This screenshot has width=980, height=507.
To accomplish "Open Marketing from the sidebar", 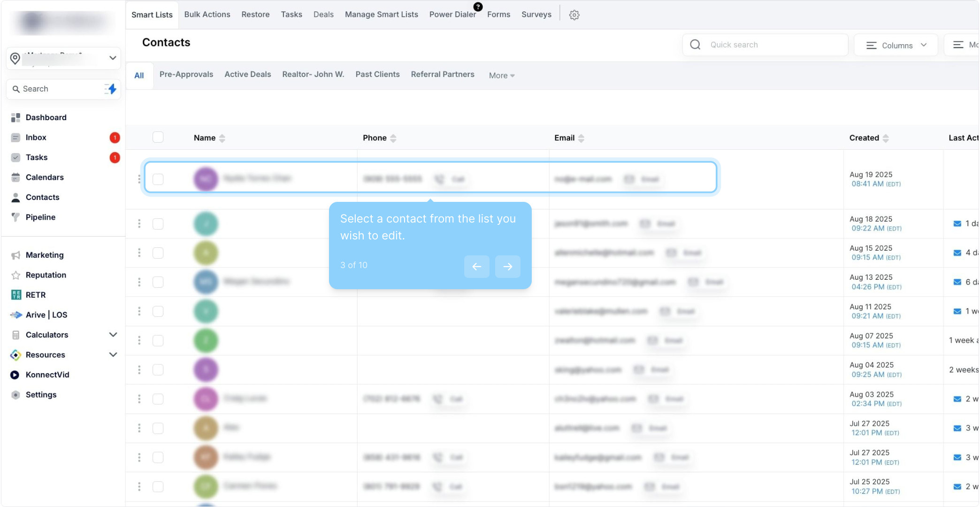I will pos(44,255).
